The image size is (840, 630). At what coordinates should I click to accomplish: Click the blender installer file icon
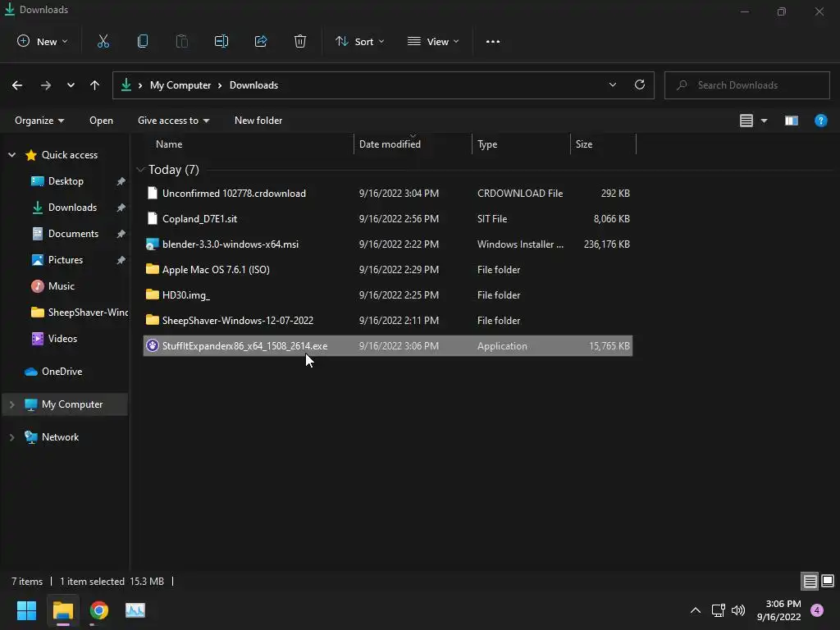click(152, 244)
